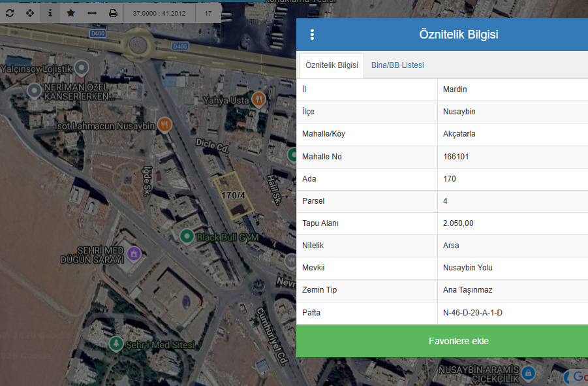The width and height of the screenshot is (588, 386).
Task: Switch to the Bina/BB Listesi tab
Action: click(397, 65)
